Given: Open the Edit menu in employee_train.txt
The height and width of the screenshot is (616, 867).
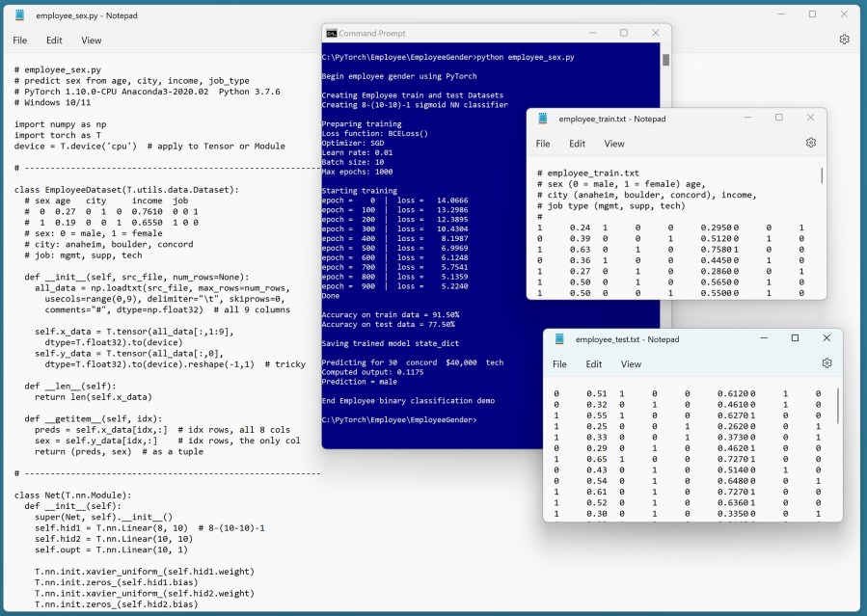Looking at the screenshot, I should pos(577,144).
